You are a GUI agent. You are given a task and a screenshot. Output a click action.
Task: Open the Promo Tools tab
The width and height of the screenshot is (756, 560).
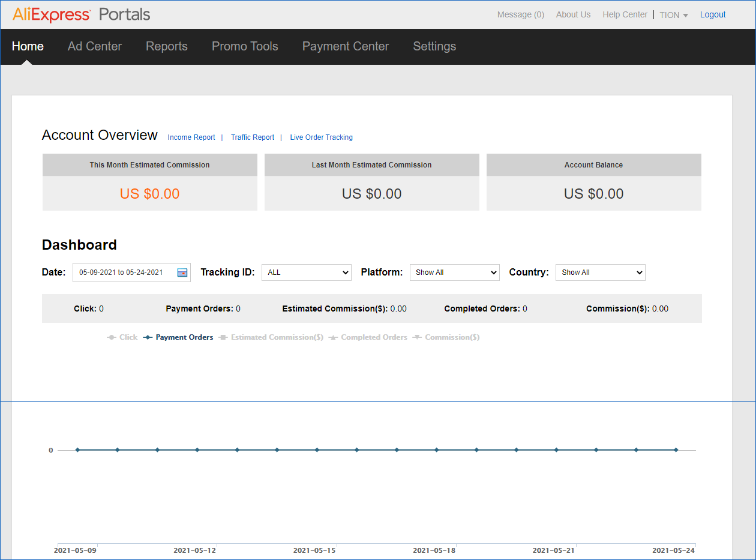coord(245,46)
